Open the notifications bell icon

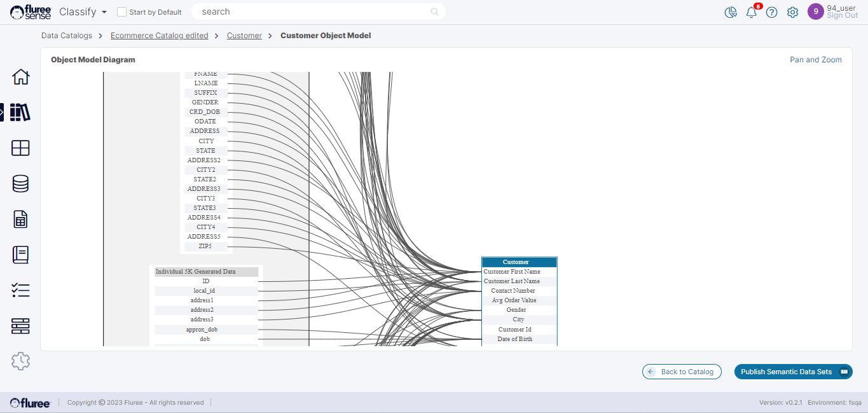point(751,12)
